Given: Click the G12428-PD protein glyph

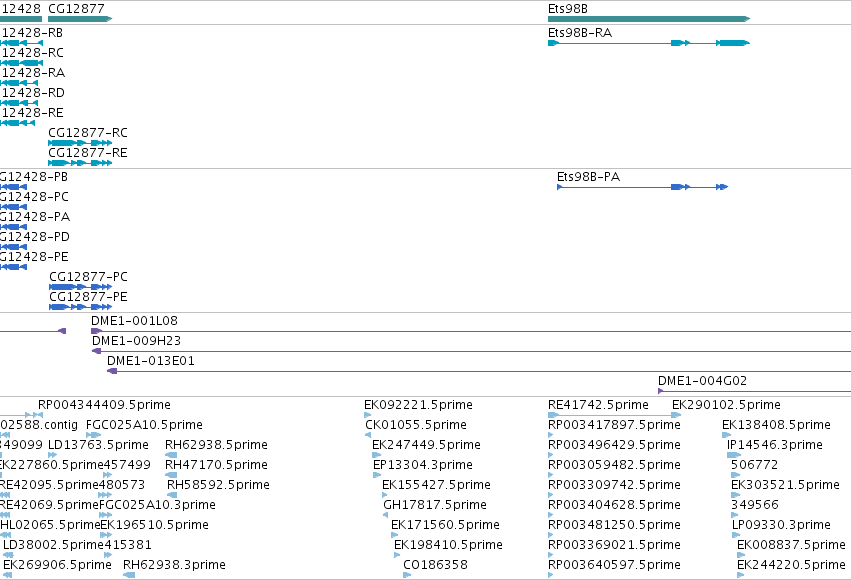Looking at the screenshot, I should (13, 247).
